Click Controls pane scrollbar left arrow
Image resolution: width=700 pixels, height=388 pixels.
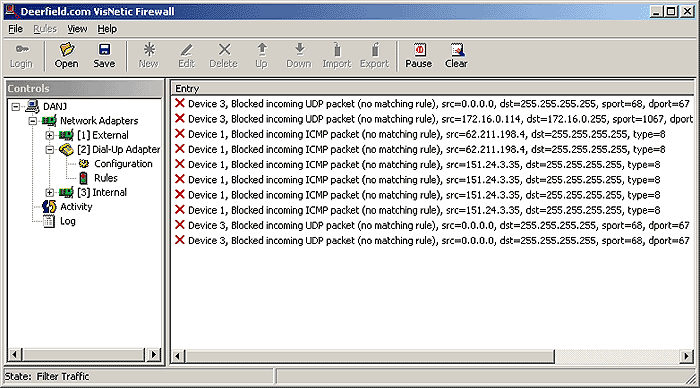pyautogui.click(x=14, y=355)
